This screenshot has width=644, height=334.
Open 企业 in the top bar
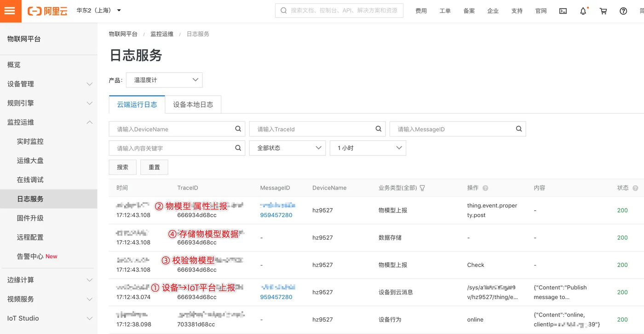click(x=493, y=11)
